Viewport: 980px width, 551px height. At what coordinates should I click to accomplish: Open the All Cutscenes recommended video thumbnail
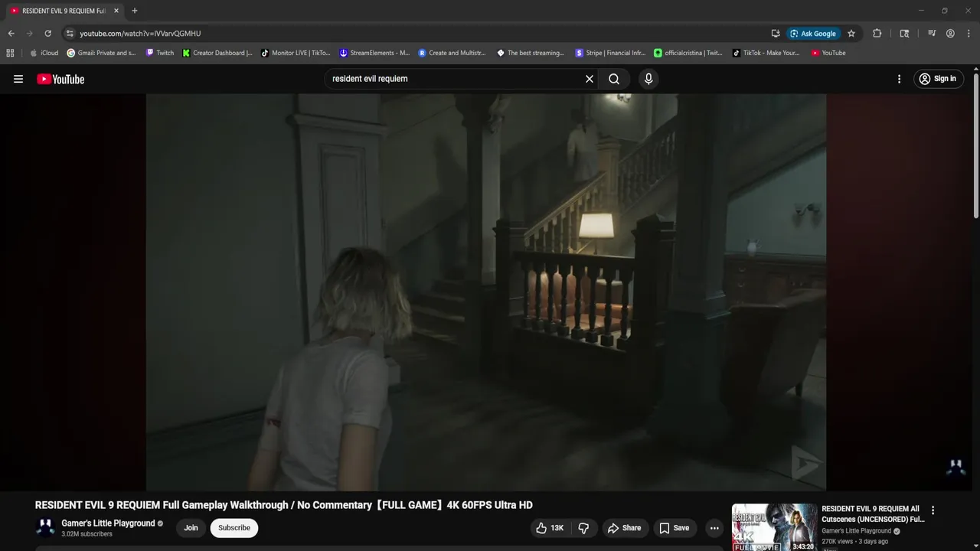(x=774, y=527)
